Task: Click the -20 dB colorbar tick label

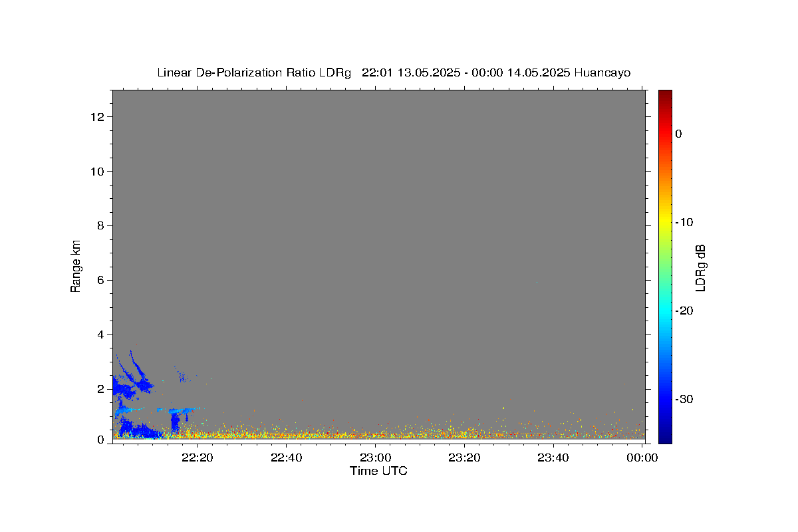Action: [x=684, y=311]
